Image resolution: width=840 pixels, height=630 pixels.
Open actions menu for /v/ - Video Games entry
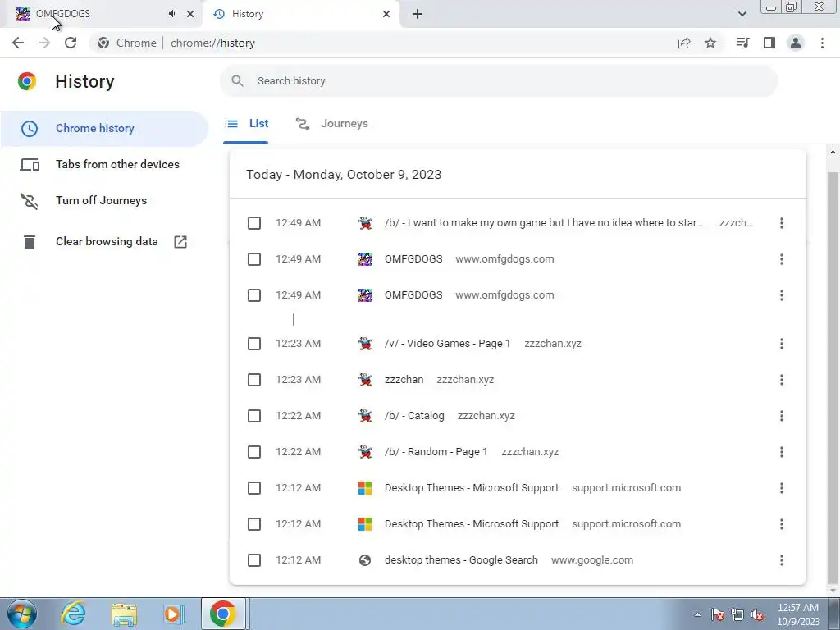point(782,344)
